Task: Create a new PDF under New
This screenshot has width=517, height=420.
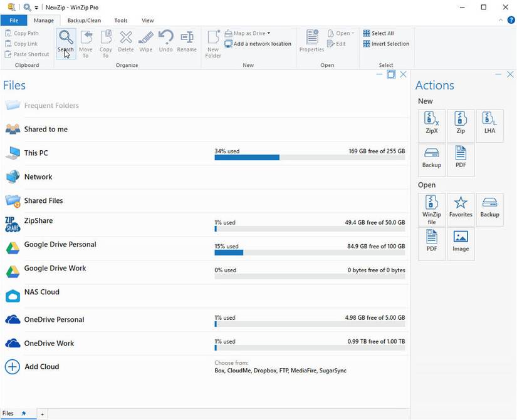Action: point(461,160)
